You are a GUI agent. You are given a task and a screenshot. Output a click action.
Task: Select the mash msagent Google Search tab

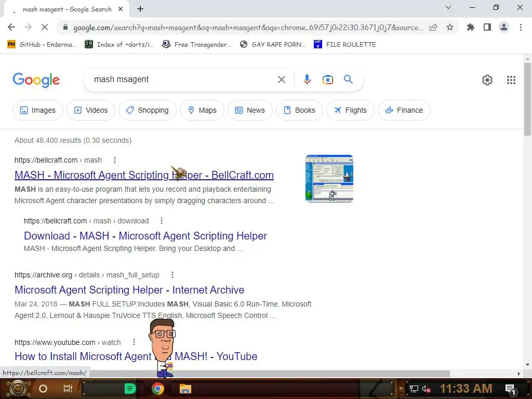[66, 9]
